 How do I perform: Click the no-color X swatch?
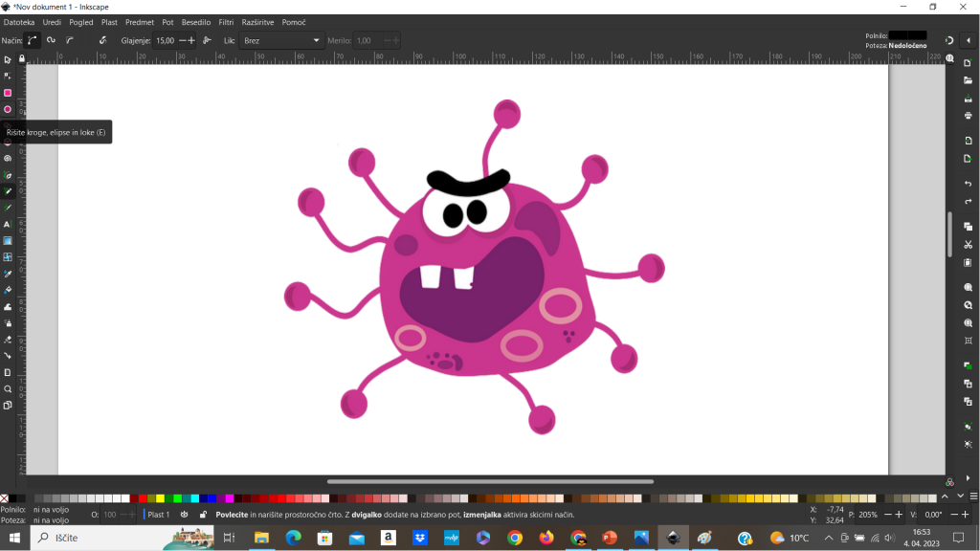5,497
